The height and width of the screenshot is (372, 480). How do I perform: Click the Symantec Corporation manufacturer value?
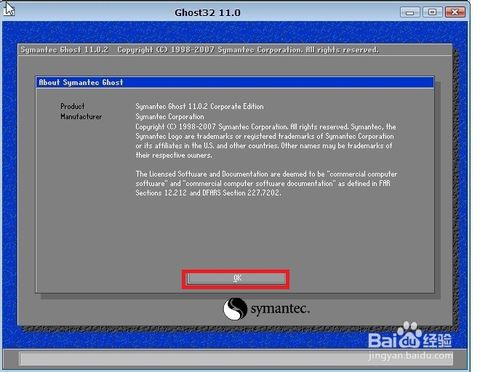170,117
